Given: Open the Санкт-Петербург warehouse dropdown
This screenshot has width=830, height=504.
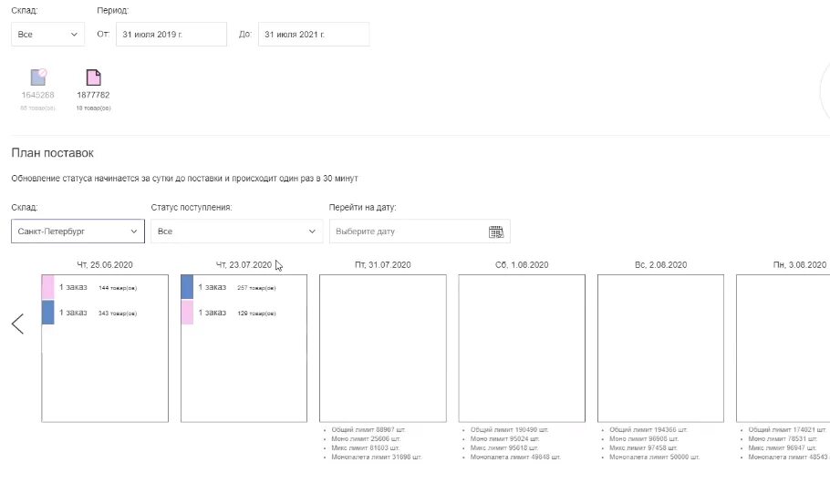Looking at the screenshot, I should (78, 231).
